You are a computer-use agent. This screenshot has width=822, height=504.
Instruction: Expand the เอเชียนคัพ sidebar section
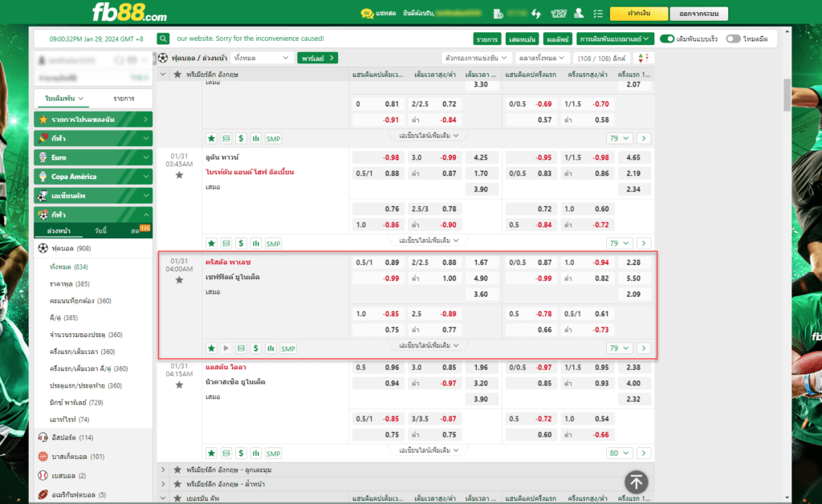point(93,195)
